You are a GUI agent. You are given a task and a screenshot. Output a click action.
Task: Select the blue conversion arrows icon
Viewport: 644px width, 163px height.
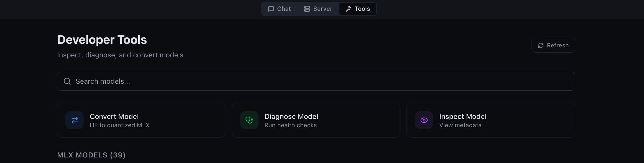click(74, 120)
